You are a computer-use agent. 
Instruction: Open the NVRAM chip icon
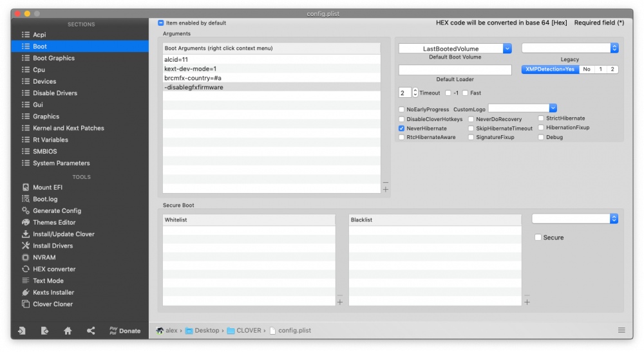(26, 257)
